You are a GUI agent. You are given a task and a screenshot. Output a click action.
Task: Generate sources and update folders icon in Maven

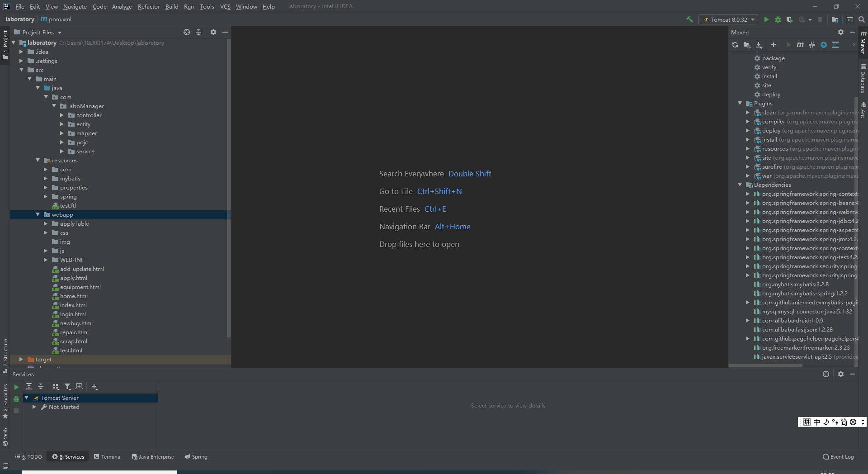point(747,45)
